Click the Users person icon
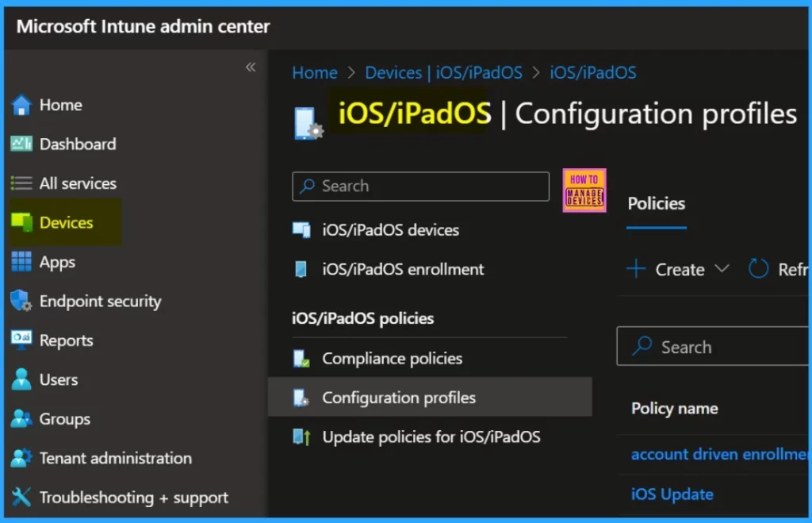 tap(21, 379)
